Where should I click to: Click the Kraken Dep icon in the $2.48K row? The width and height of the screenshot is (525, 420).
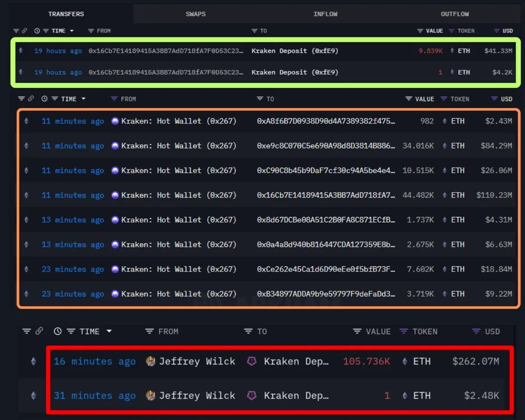[252, 395]
